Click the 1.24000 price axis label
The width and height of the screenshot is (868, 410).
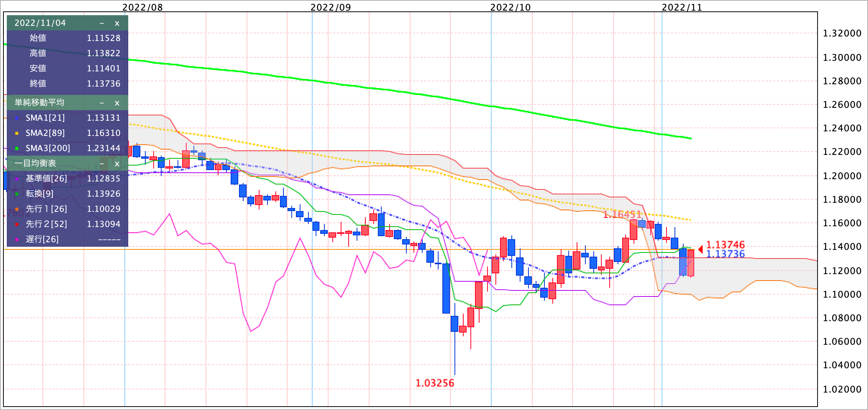[841, 128]
